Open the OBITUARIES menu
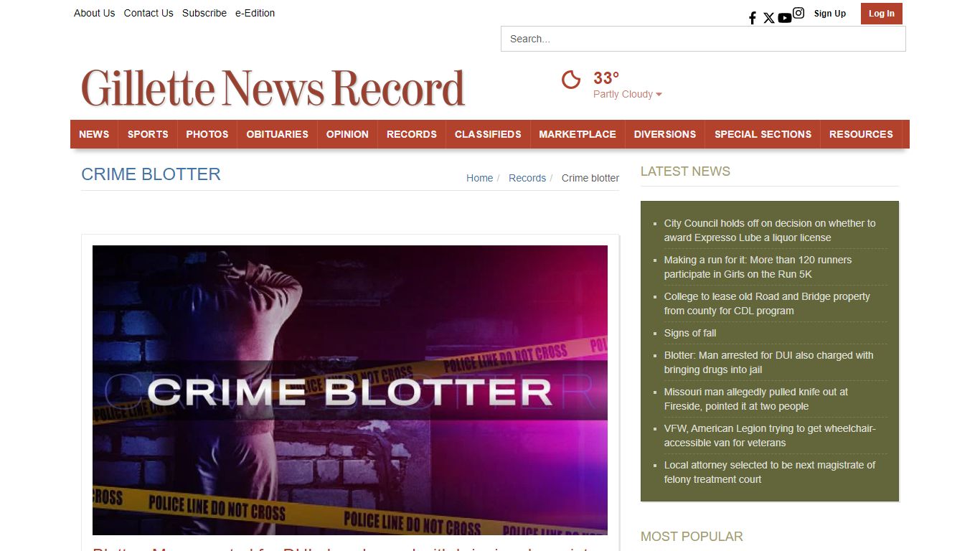 point(277,134)
